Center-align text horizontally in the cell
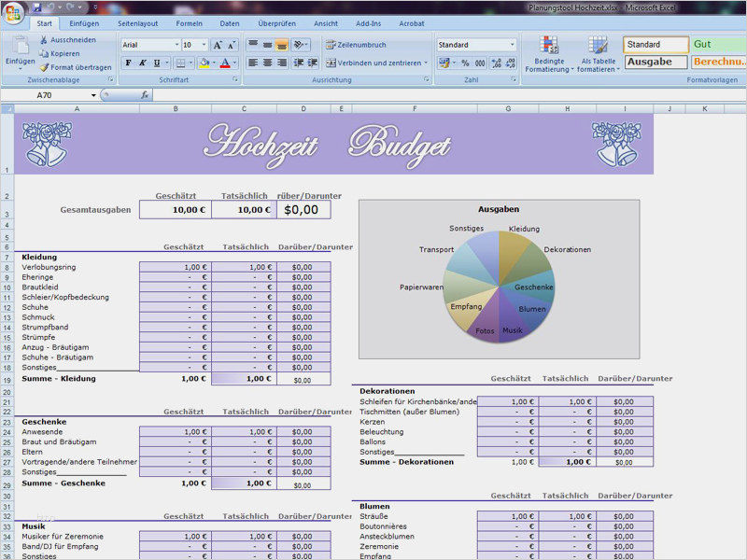Screen dimensions: 747x560 point(268,63)
